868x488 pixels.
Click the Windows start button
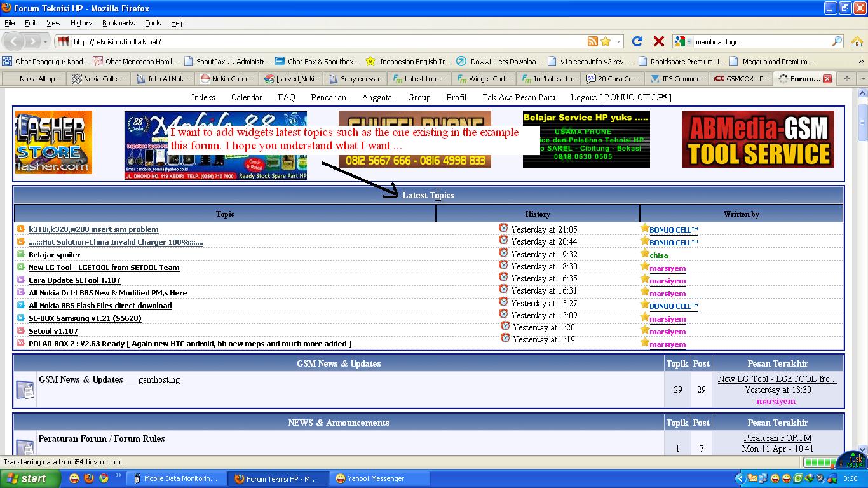click(x=30, y=478)
